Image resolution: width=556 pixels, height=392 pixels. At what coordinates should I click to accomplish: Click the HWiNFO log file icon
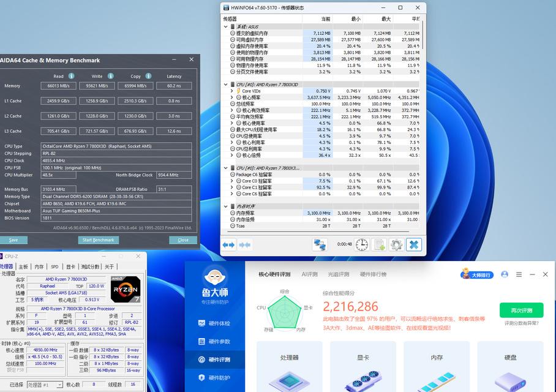click(379, 245)
